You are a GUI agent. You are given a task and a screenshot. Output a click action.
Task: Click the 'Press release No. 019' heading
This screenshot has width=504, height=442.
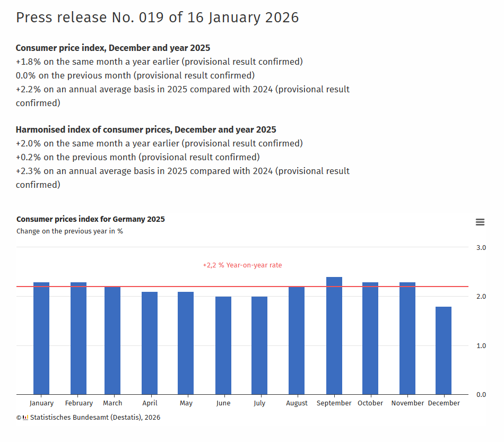(x=157, y=18)
